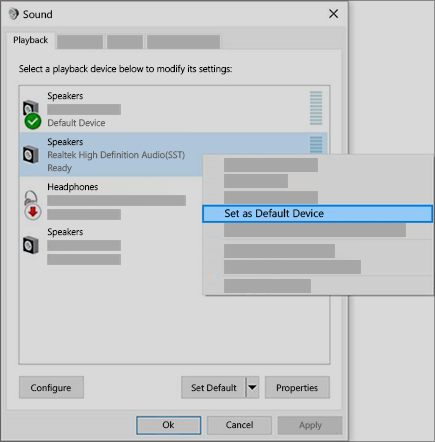Open the second tab next to Playback
This screenshot has width=435, height=442.
pos(80,42)
